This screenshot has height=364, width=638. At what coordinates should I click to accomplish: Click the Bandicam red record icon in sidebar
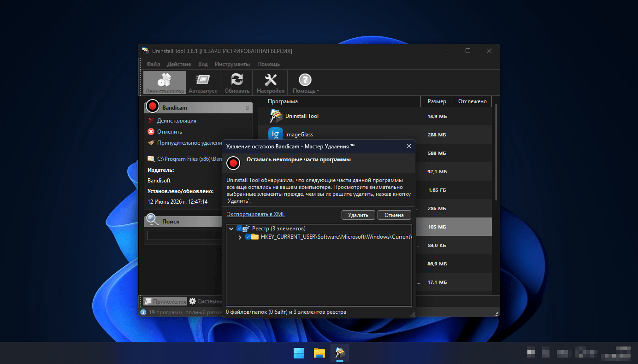coord(153,106)
